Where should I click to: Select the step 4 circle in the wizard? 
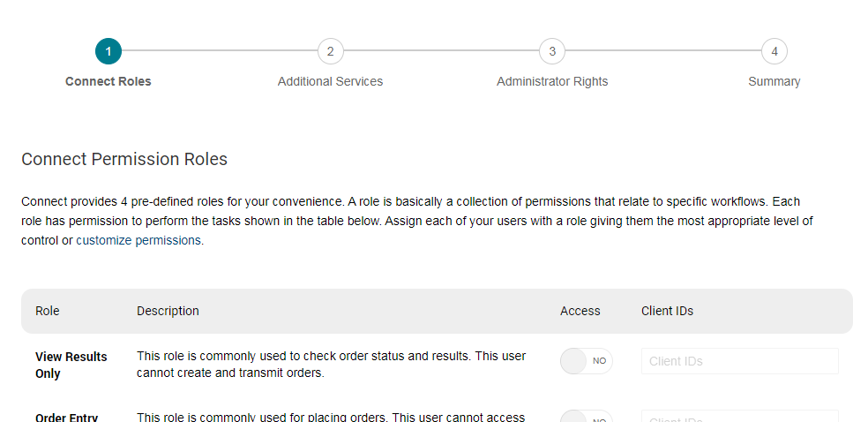tap(774, 51)
